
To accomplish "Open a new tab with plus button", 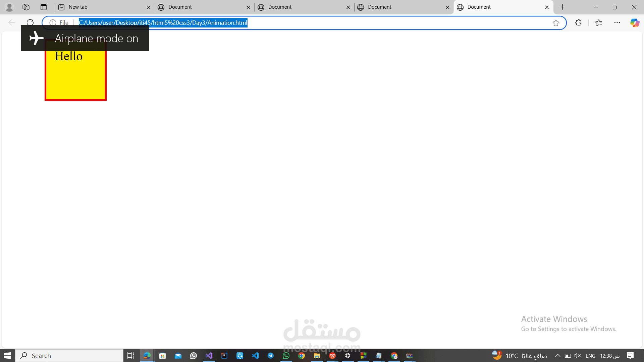I will tap(562, 7).
